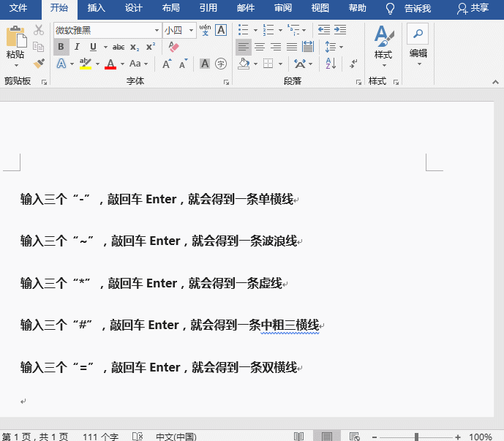Viewport: 504px width, 441px height.
Task: Decrease paragraph indent
Action: pyautogui.click(x=324, y=30)
